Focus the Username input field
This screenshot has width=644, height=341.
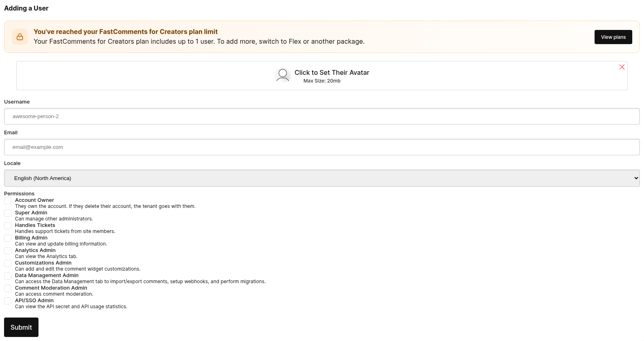point(322,116)
